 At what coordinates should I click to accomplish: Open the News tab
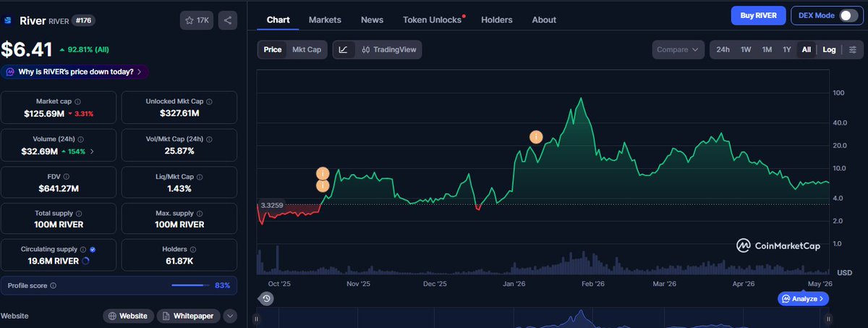coord(372,20)
